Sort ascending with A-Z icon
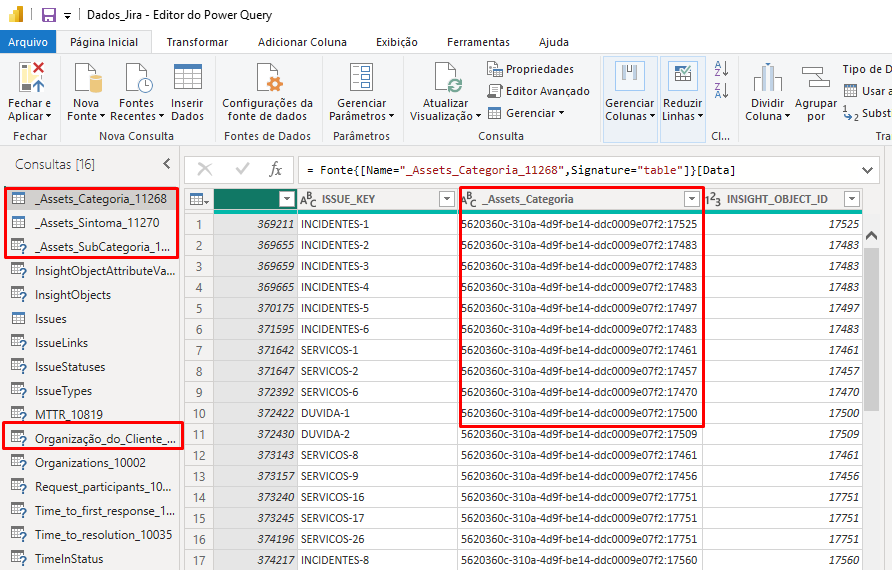 point(721,69)
